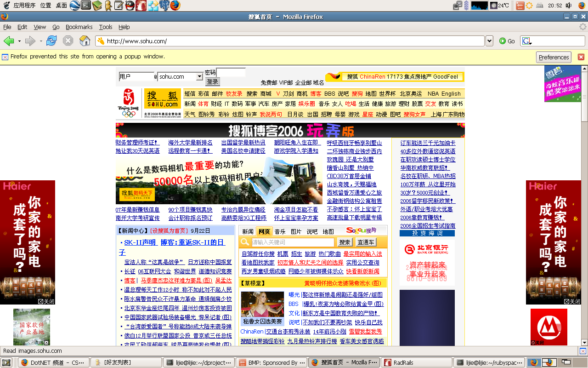Open the 应用程序 applications menu
588x368 pixels.
24,6
